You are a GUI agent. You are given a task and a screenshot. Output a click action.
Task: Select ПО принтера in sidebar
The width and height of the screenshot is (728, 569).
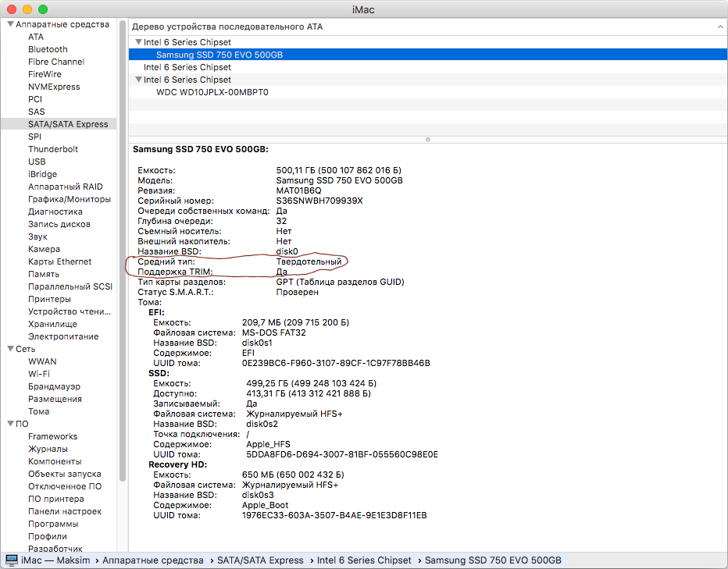(x=55, y=500)
